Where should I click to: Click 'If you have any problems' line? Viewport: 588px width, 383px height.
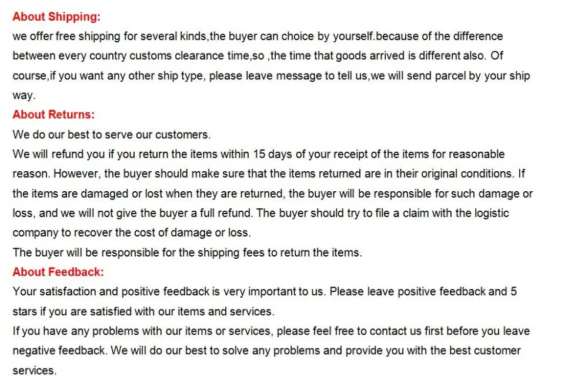(271, 331)
